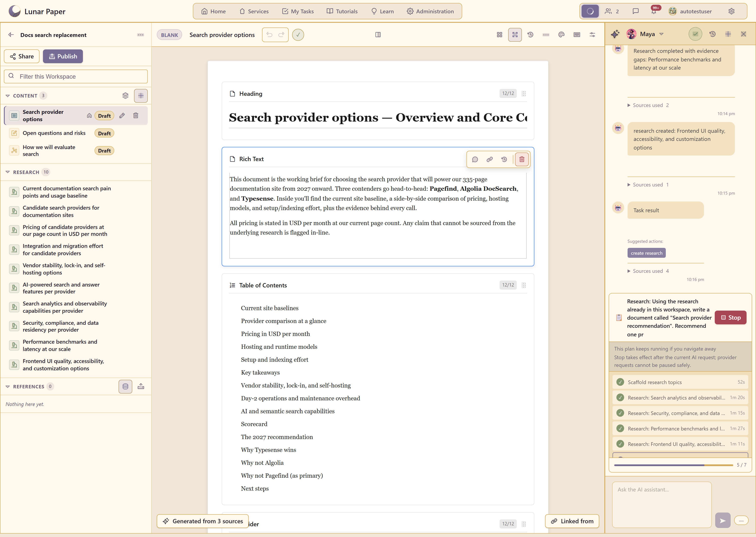Navigate to Services menu
756x537 pixels.
pyautogui.click(x=254, y=11)
